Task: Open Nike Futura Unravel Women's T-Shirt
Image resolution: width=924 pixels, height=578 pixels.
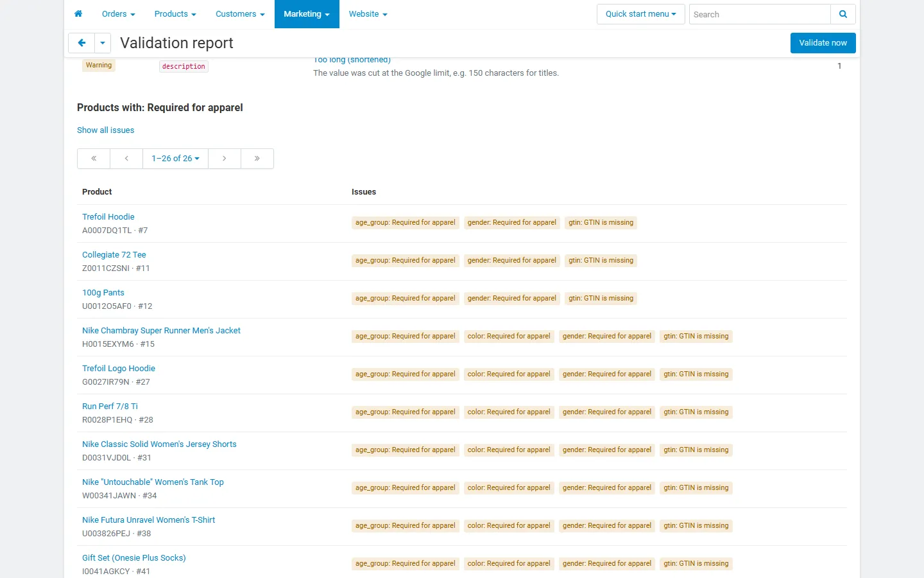Action: [149, 520]
